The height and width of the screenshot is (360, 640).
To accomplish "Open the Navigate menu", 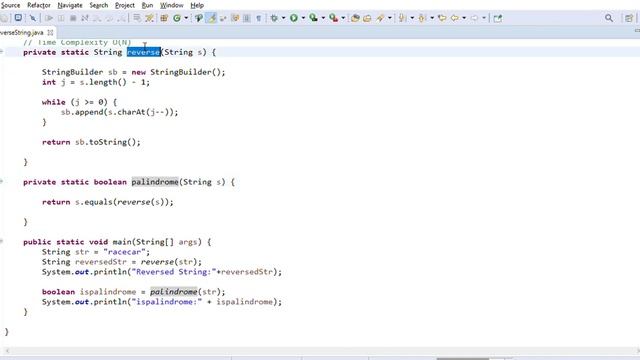I will coord(70,5).
